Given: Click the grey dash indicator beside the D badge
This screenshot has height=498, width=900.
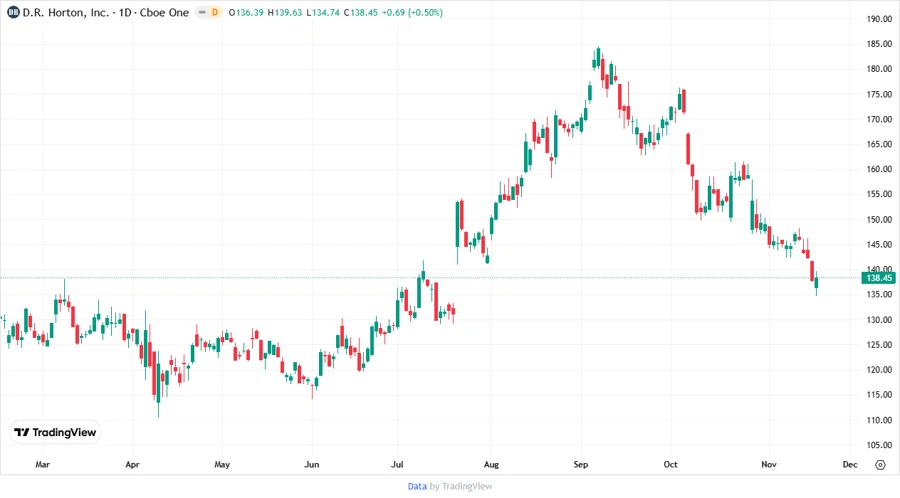Looking at the screenshot, I should pos(202,12).
